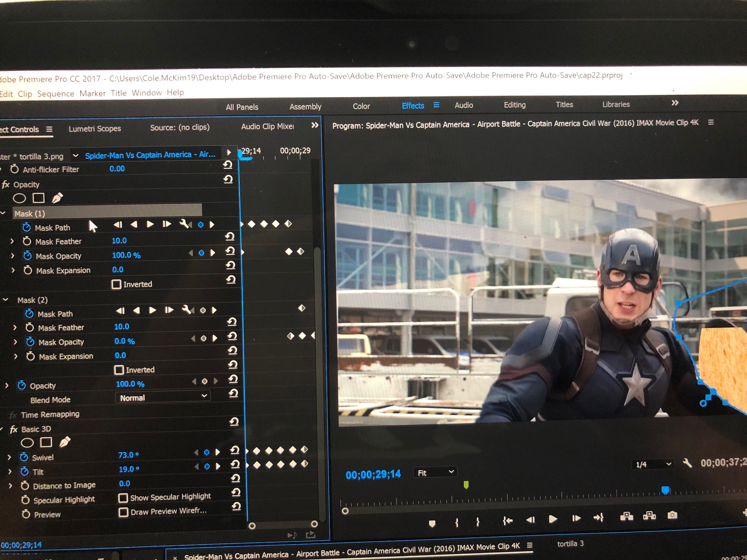Step forward one frame in Program monitor
This screenshot has height=560, width=747.
[576, 518]
